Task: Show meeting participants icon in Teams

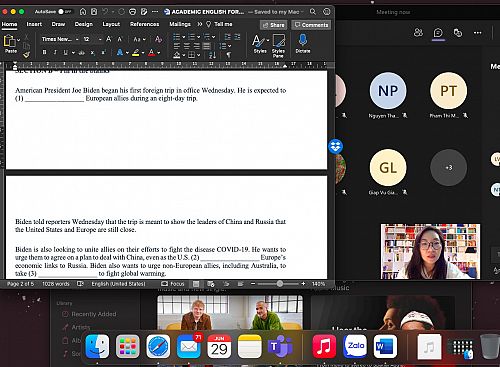Action: (x=418, y=33)
